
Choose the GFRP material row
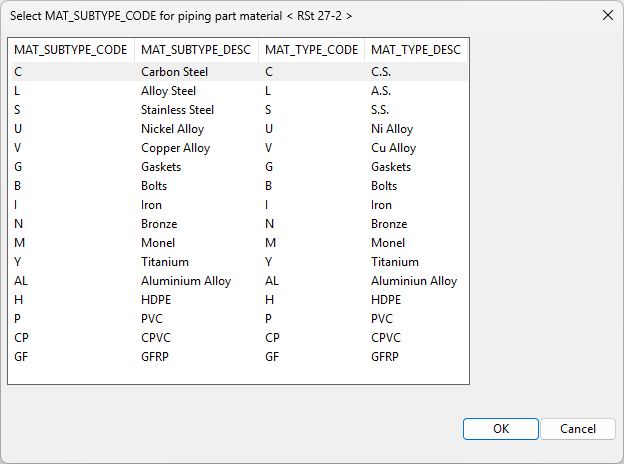pos(155,357)
